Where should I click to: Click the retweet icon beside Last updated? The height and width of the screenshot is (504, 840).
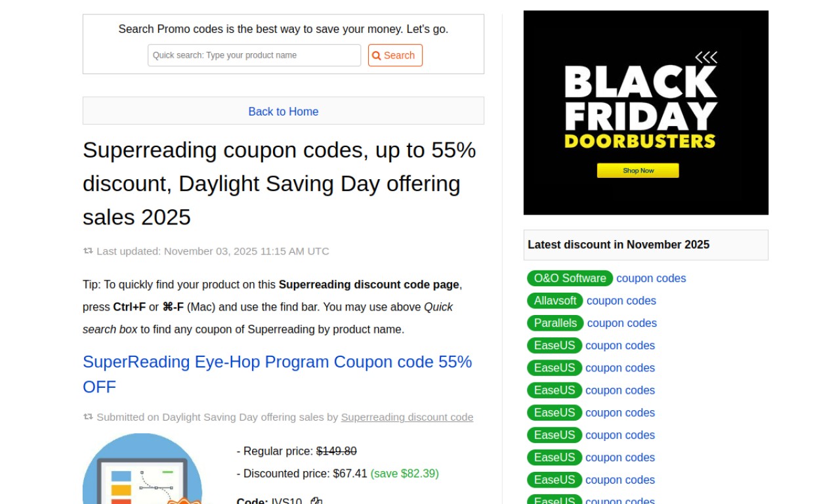pos(88,251)
